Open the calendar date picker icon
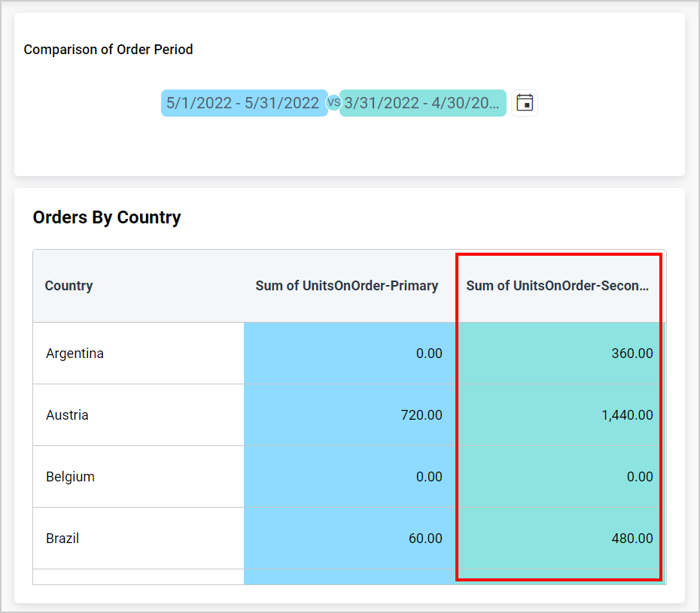 (525, 103)
